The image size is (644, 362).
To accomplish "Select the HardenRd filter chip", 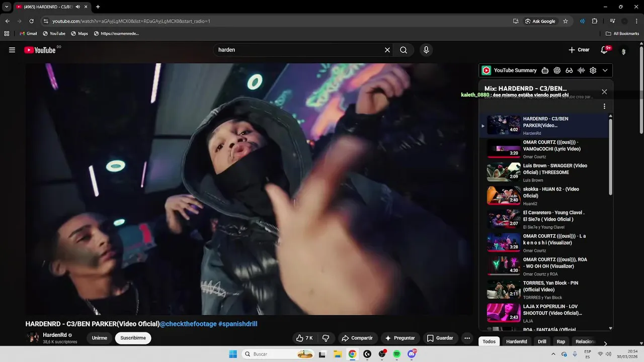I will [516, 341].
